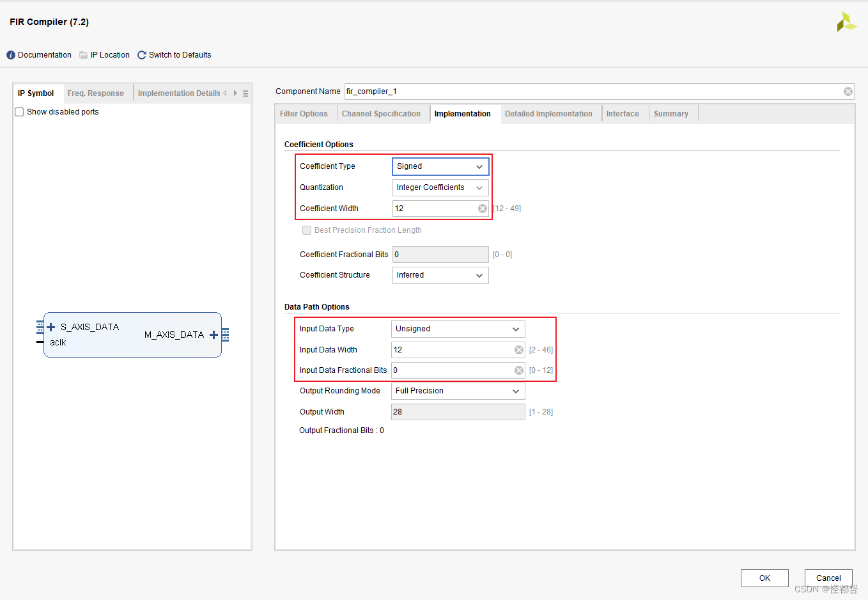Image resolution: width=868 pixels, height=600 pixels.
Task: Click the Output Width field
Action: tap(458, 412)
